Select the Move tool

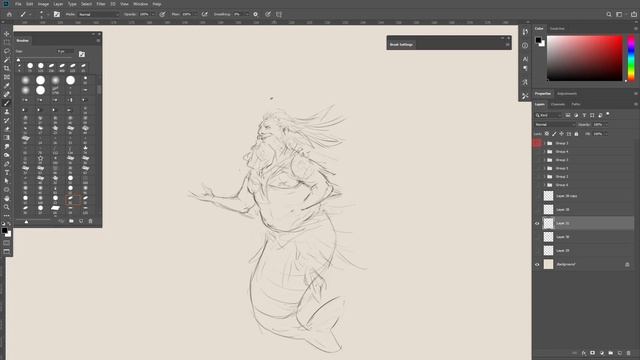[7, 34]
